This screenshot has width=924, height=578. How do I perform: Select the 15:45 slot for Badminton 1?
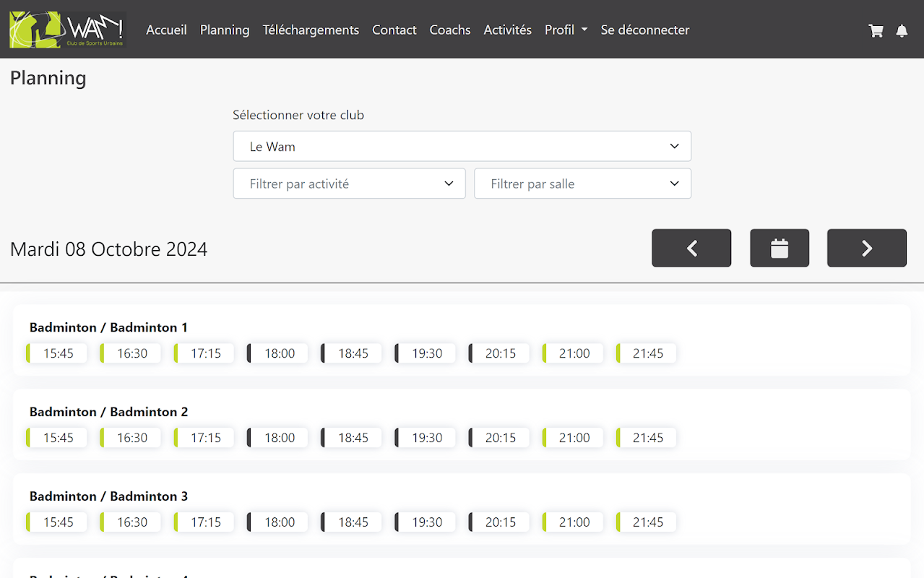[x=56, y=353]
